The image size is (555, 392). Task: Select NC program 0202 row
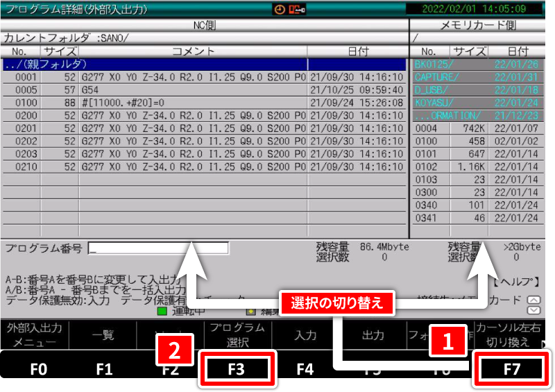pyautogui.click(x=204, y=141)
